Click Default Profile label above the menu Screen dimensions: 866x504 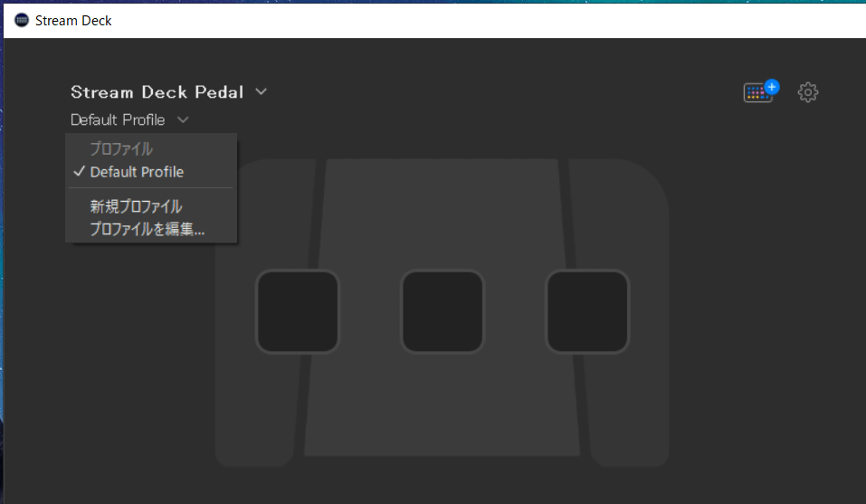118,119
